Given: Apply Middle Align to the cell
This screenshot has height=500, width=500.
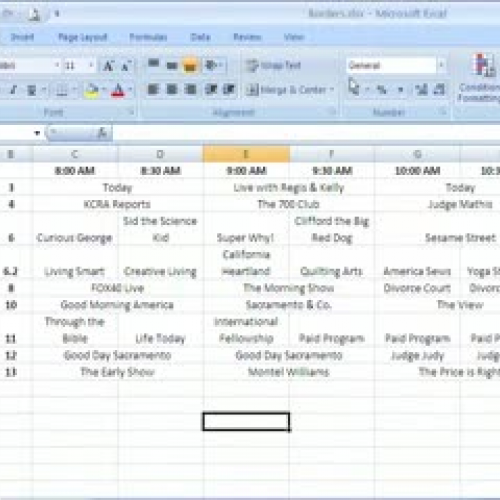Looking at the screenshot, I should [x=172, y=65].
